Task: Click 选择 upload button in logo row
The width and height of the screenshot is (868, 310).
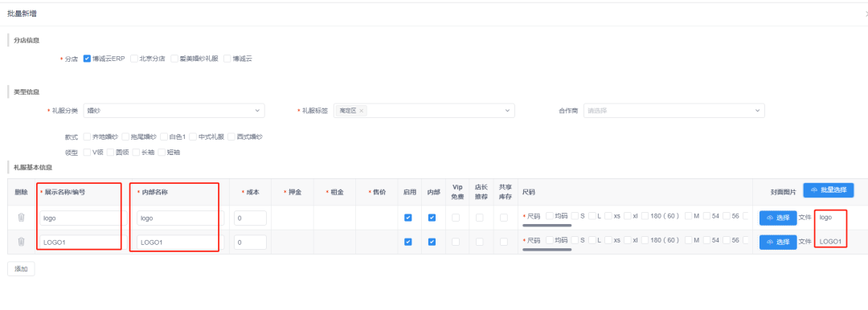Action: click(778, 218)
